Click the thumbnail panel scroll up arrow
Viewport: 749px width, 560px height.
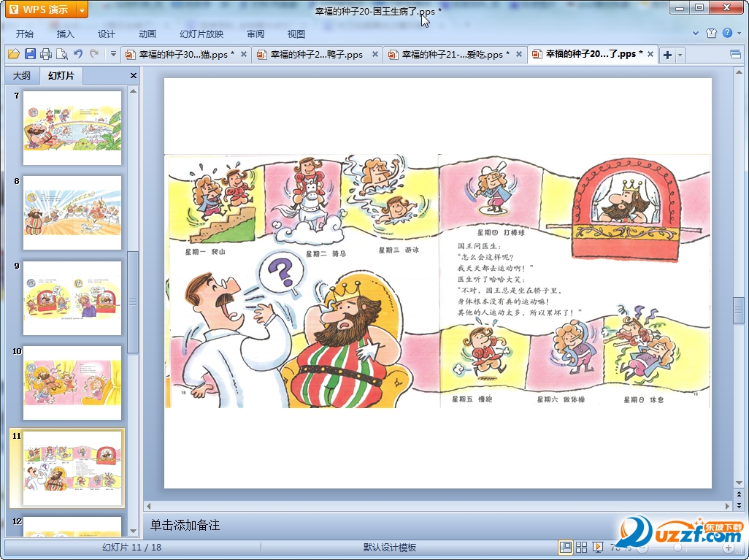134,91
